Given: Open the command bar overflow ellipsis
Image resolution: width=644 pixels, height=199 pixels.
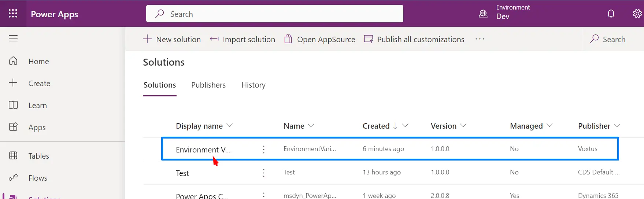Looking at the screenshot, I should [x=480, y=39].
